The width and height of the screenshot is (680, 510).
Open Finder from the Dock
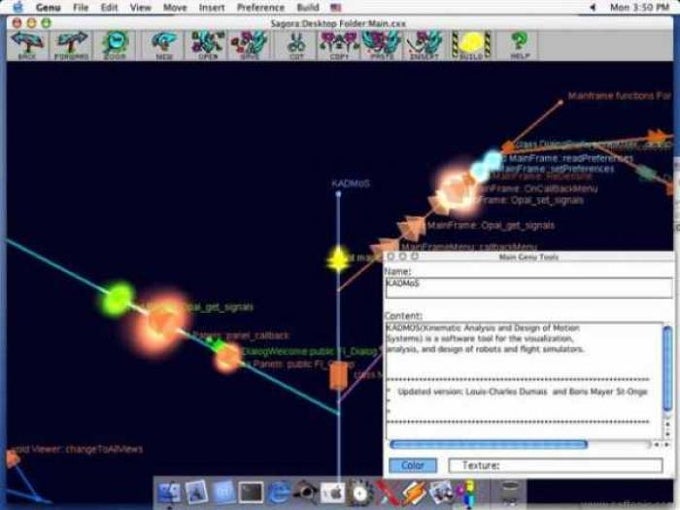coord(170,492)
